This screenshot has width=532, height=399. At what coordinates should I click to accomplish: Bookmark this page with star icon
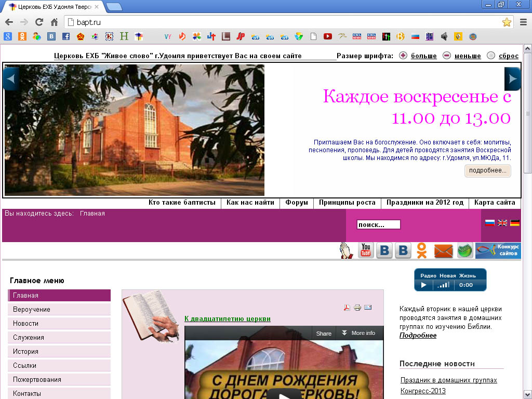507,22
